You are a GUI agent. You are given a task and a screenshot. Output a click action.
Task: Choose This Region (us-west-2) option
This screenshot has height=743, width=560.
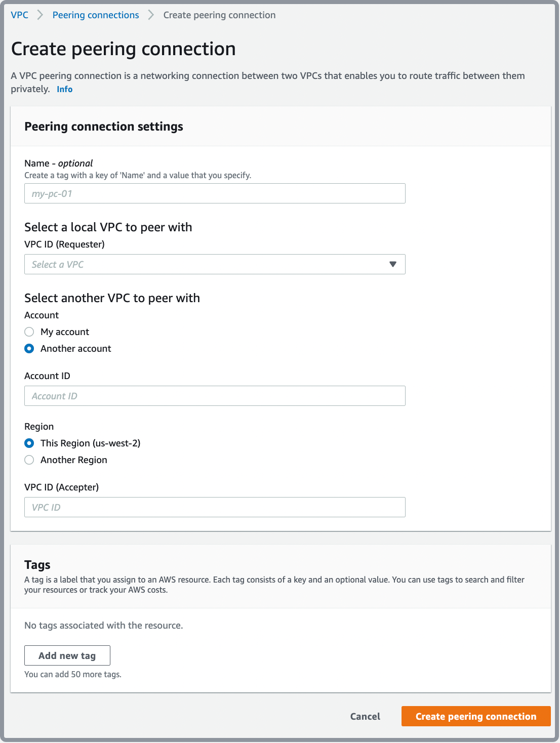click(x=29, y=443)
